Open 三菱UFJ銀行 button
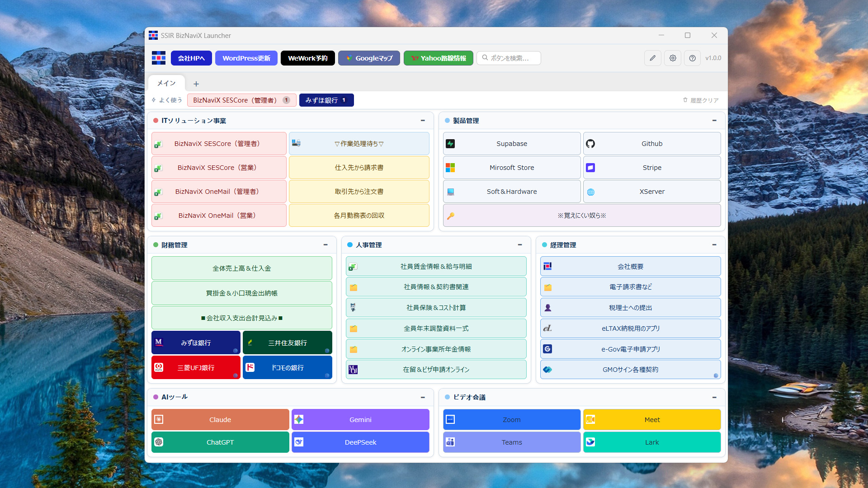The width and height of the screenshot is (868, 488). [x=196, y=367]
